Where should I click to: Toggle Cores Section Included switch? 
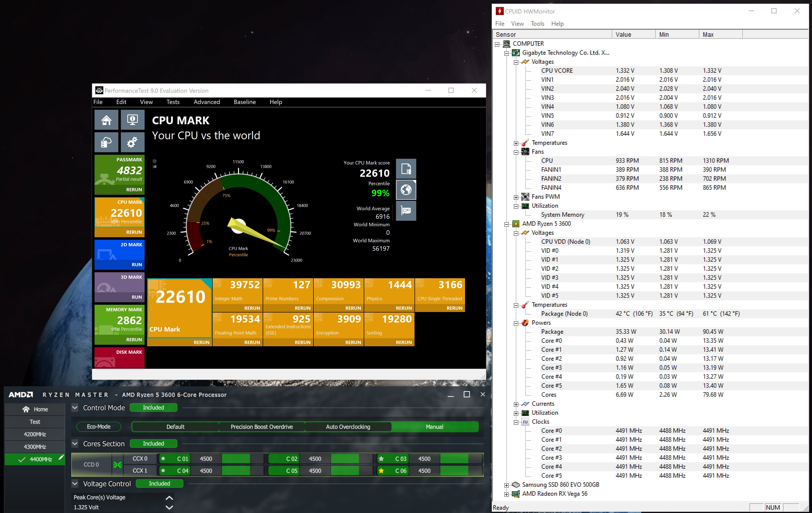(x=153, y=443)
